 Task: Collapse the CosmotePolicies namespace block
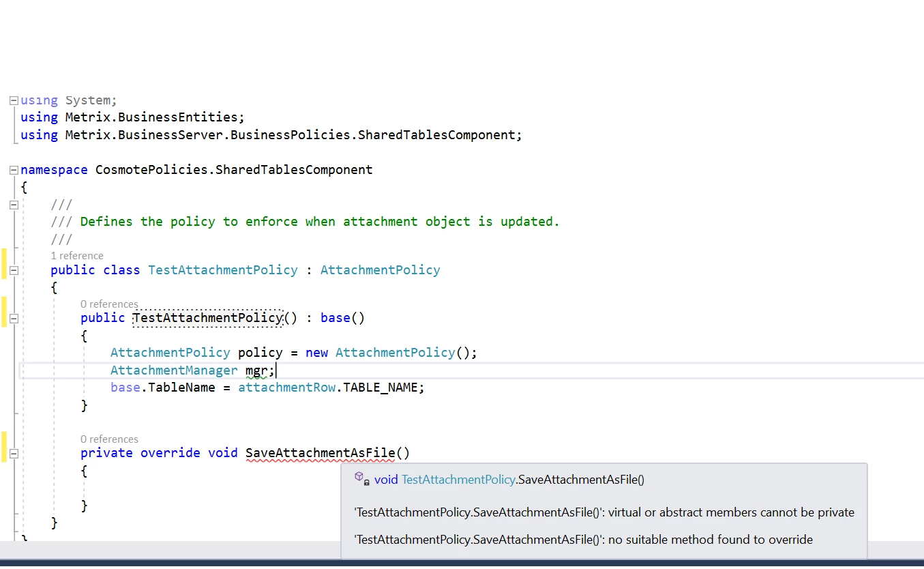(x=14, y=170)
